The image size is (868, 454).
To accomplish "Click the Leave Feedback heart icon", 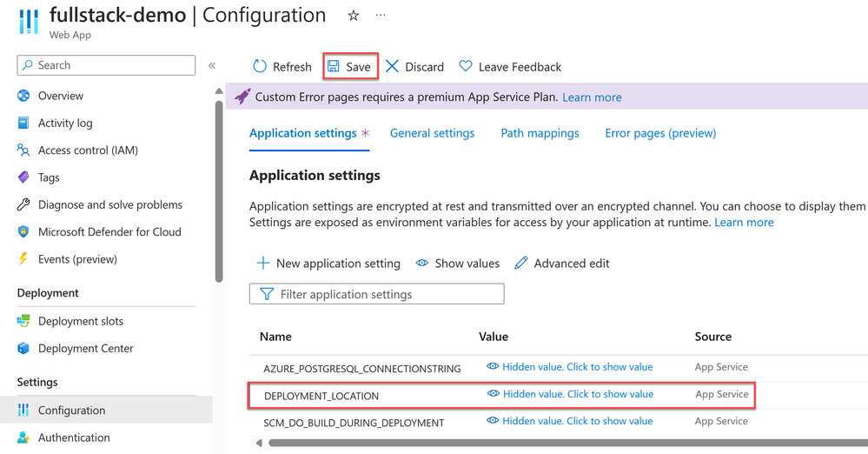I will [466, 66].
